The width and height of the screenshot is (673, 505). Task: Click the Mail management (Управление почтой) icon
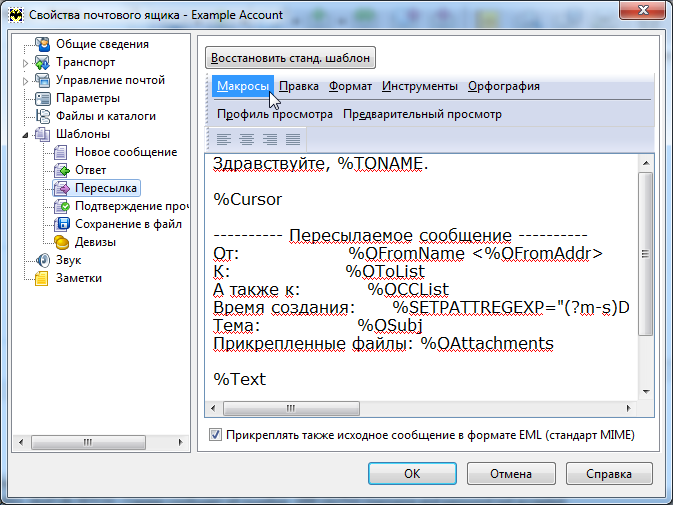pos(42,80)
